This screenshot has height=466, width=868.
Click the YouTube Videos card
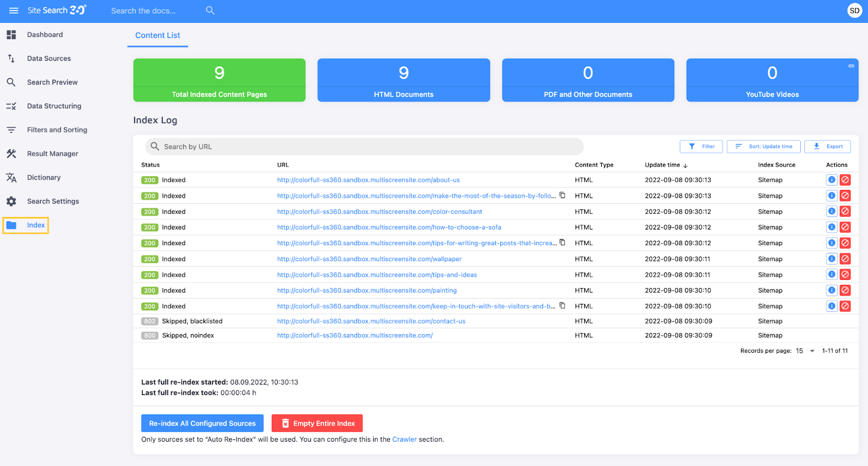(x=773, y=80)
